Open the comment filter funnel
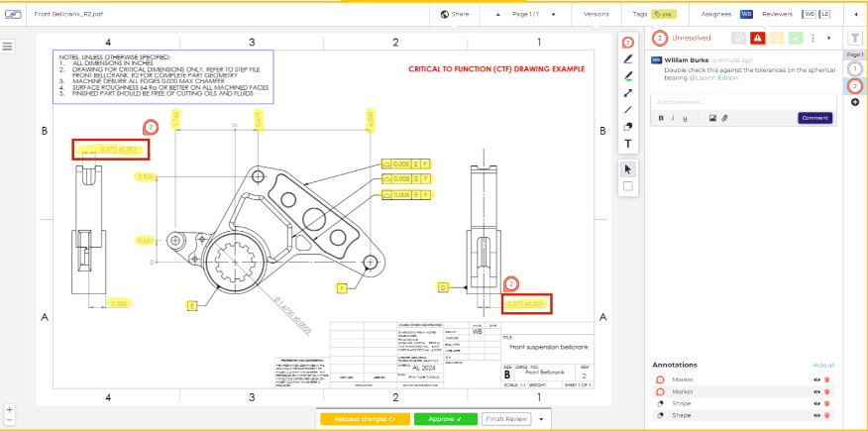The image size is (868, 431). click(855, 39)
